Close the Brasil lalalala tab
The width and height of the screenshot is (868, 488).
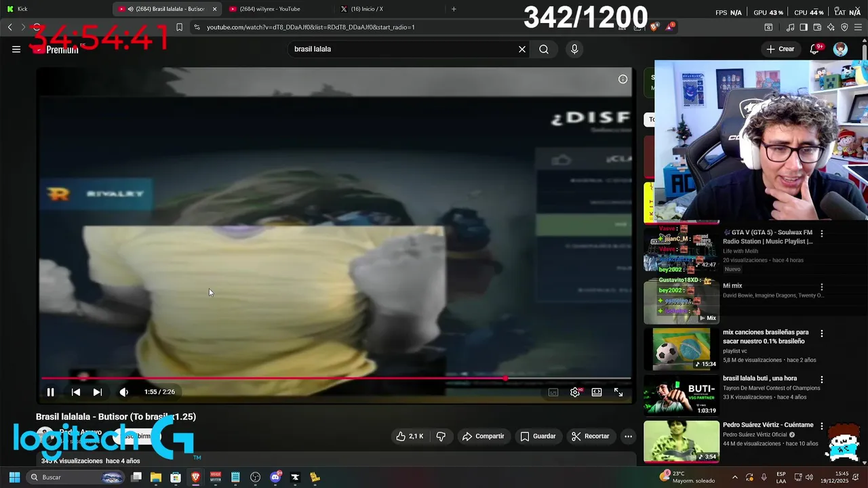[x=215, y=9]
